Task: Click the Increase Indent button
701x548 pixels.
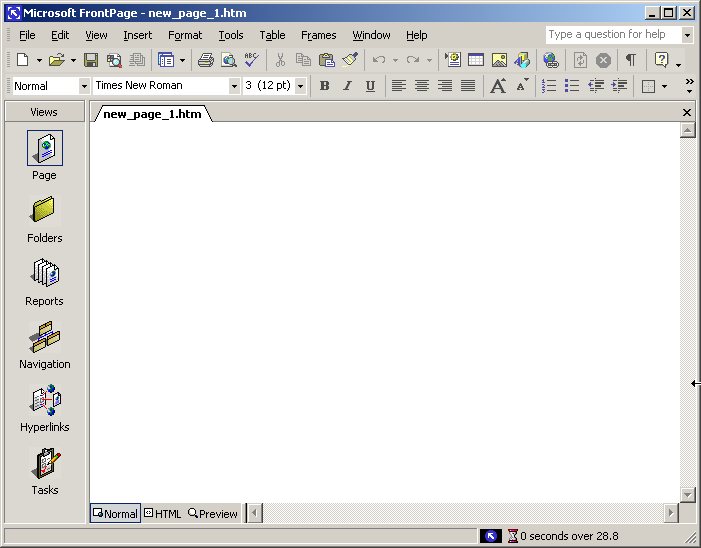Action: pyautogui.click(x=619, y=85)
